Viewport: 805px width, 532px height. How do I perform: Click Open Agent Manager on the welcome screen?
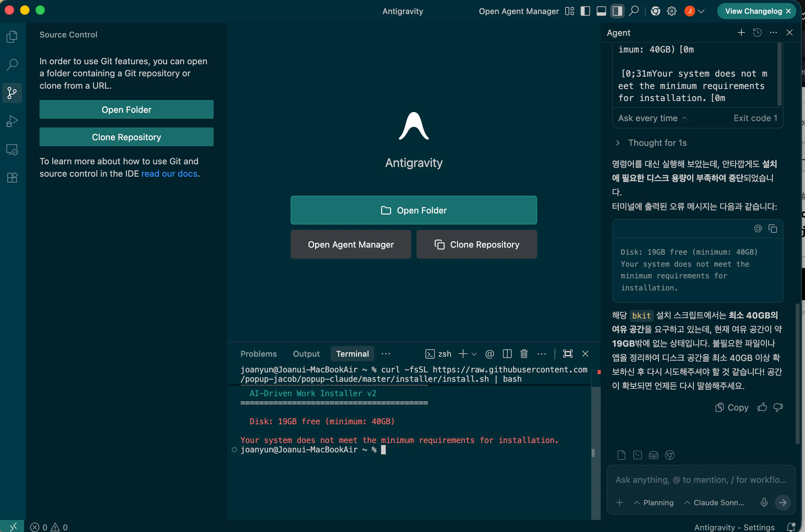[x=351, y=245]
